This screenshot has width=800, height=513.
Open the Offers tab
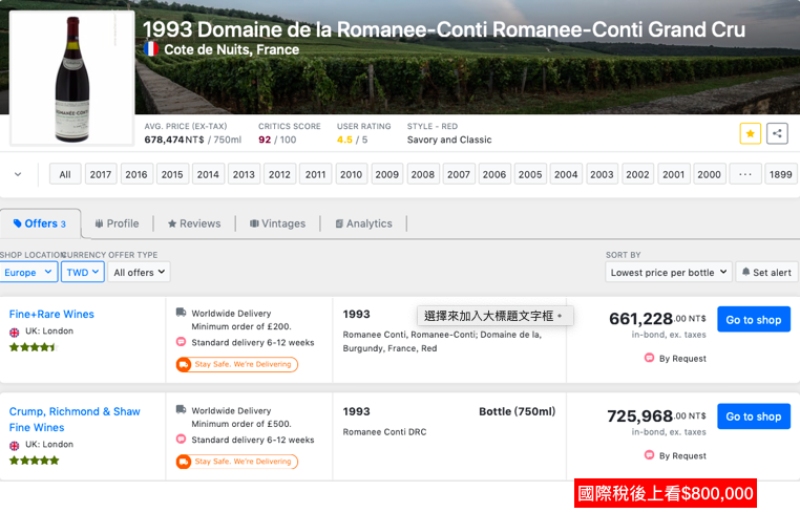pos(40,224)
